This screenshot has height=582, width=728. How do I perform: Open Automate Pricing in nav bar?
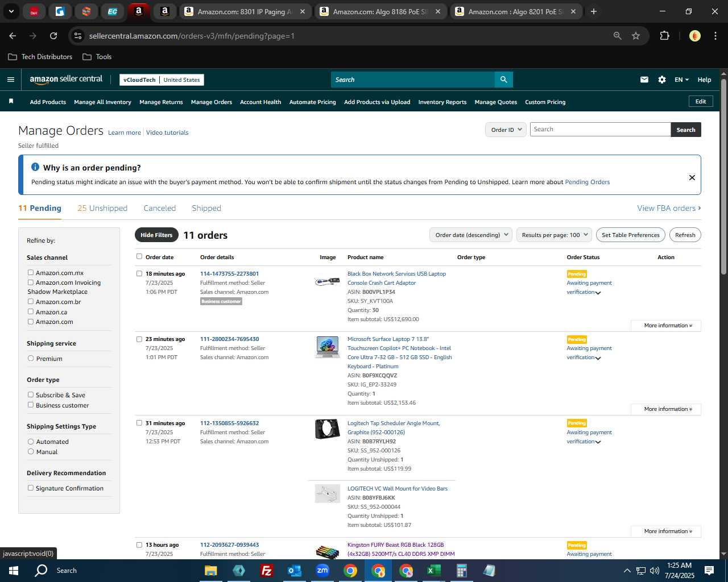click(313, 102)
